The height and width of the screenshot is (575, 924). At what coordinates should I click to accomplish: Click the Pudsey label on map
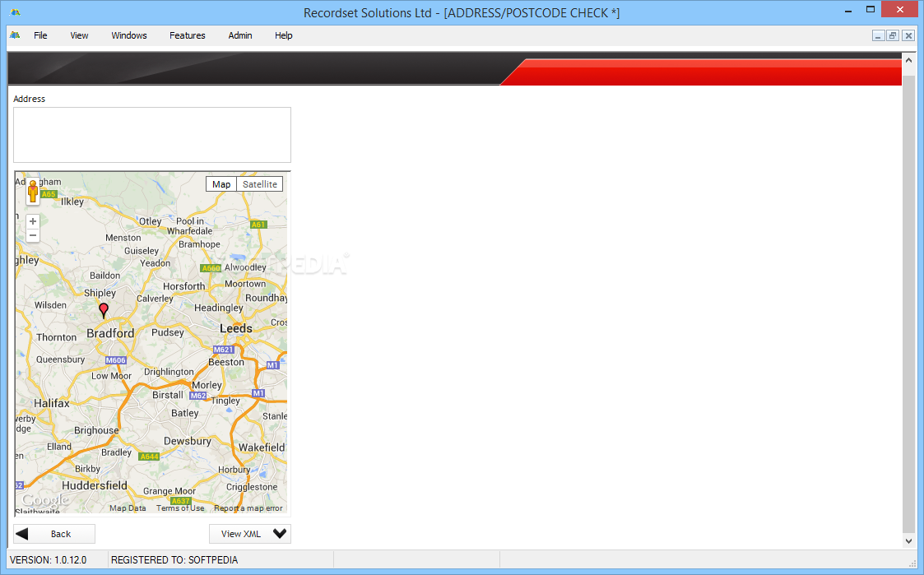168,332
